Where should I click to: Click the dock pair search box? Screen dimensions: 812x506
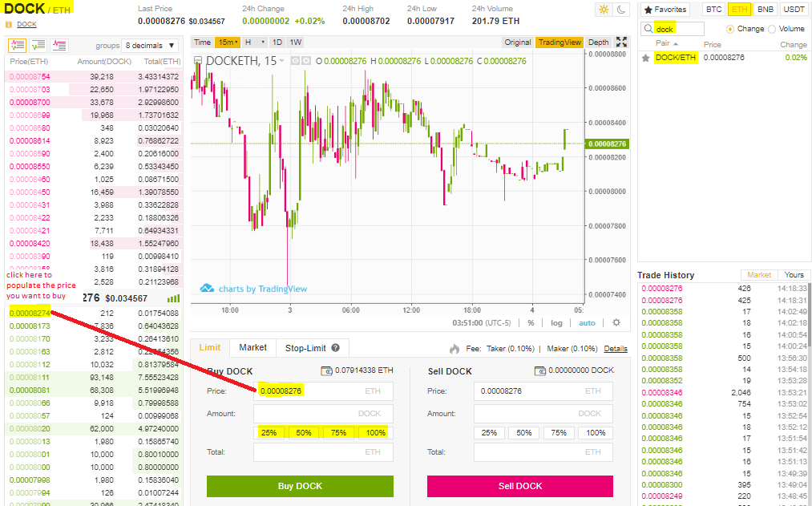click(673, 29)
